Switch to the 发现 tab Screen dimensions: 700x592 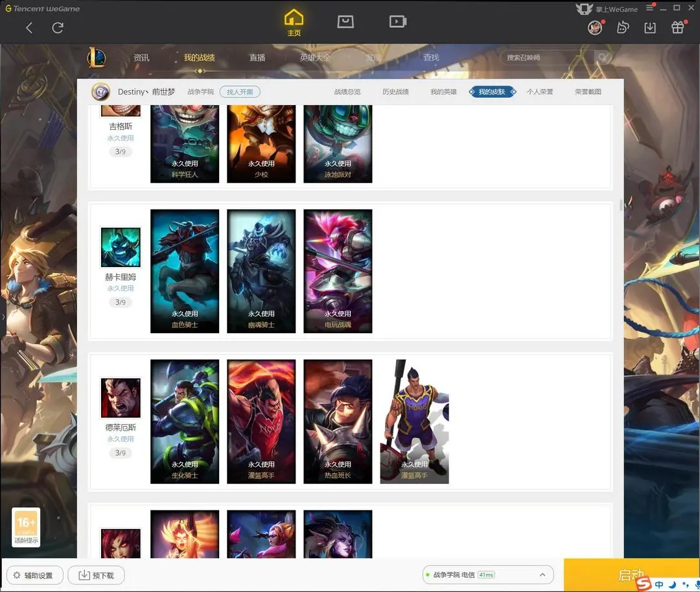point(373,58)
